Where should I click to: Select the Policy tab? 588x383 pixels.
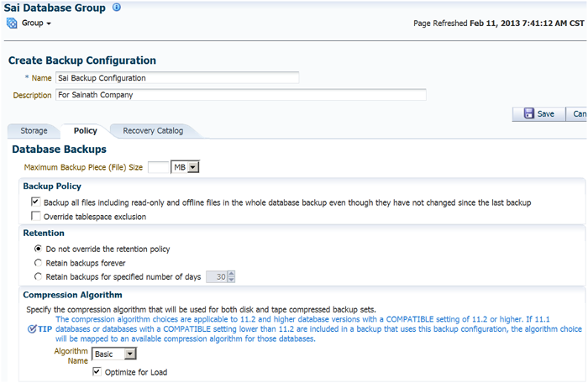[85, 131]
